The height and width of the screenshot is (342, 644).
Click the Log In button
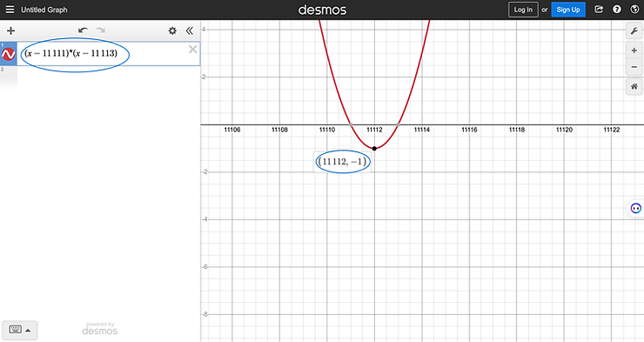523,10
